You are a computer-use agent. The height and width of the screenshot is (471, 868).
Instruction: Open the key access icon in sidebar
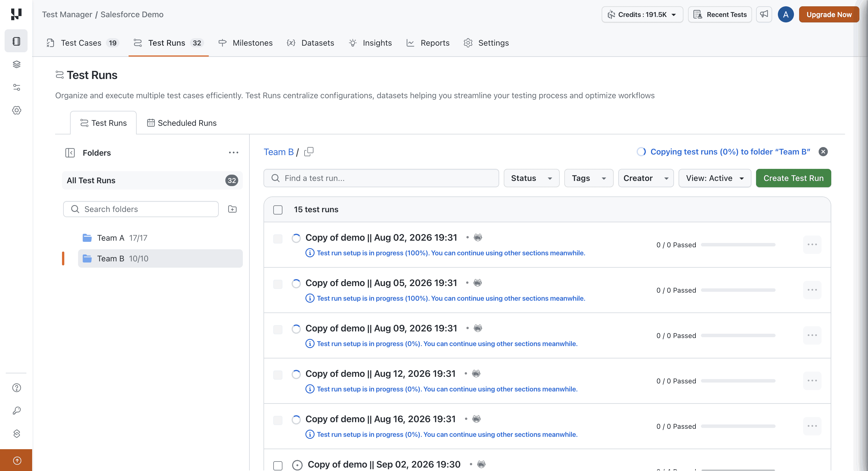point(17,411)
